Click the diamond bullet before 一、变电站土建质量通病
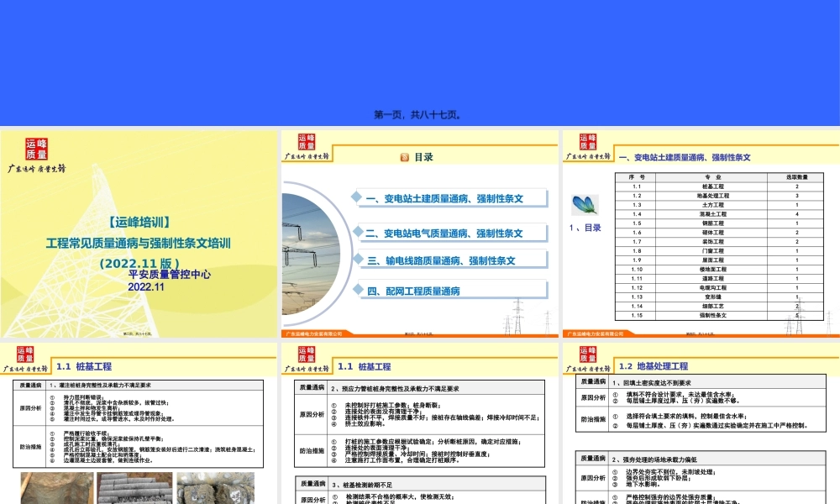Image resolution: width=840 pixels, height=504 pixels. (x=356, y=197)
